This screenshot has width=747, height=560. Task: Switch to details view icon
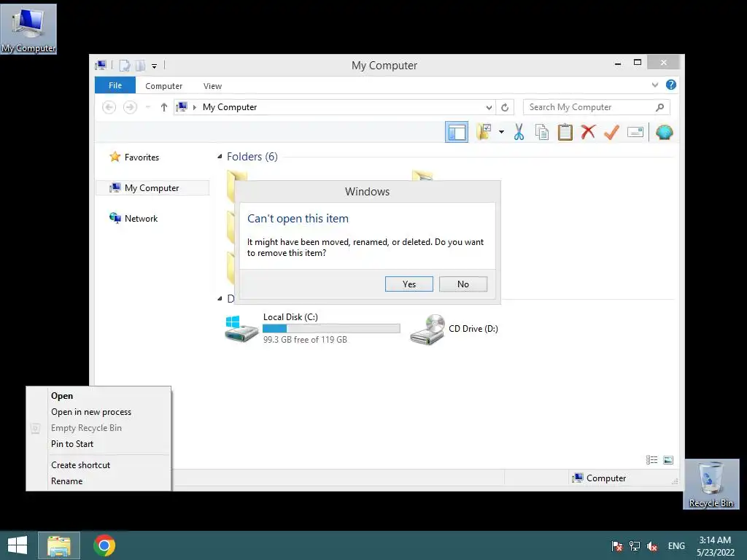click(651, 460)
